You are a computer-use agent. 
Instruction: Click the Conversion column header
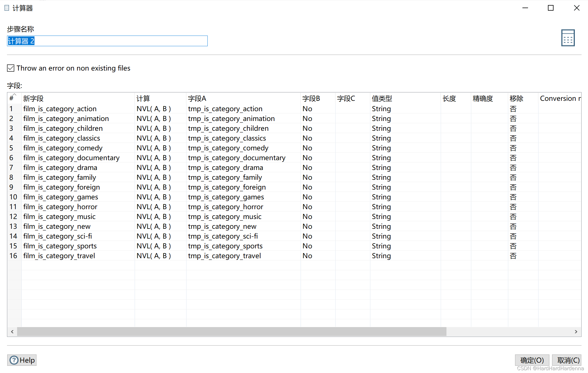(x=560, y=98)
